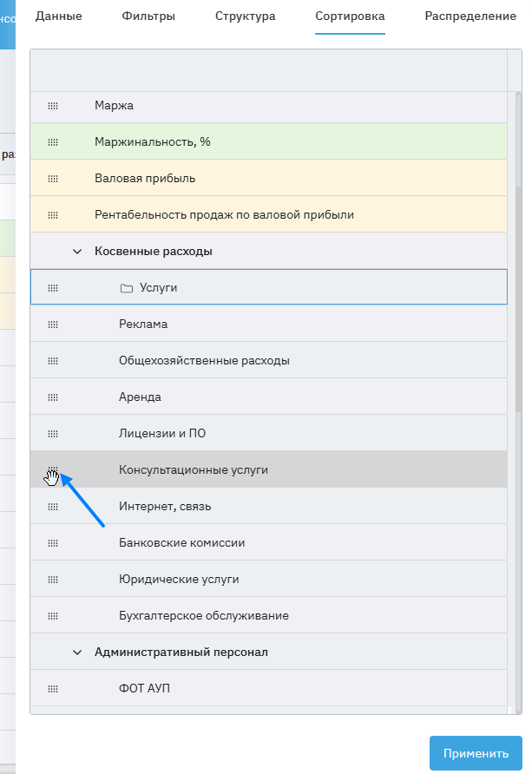532x774 pixels.
Task: Click the drag handle for Валовая прибыль
Action: click(53, 179)
